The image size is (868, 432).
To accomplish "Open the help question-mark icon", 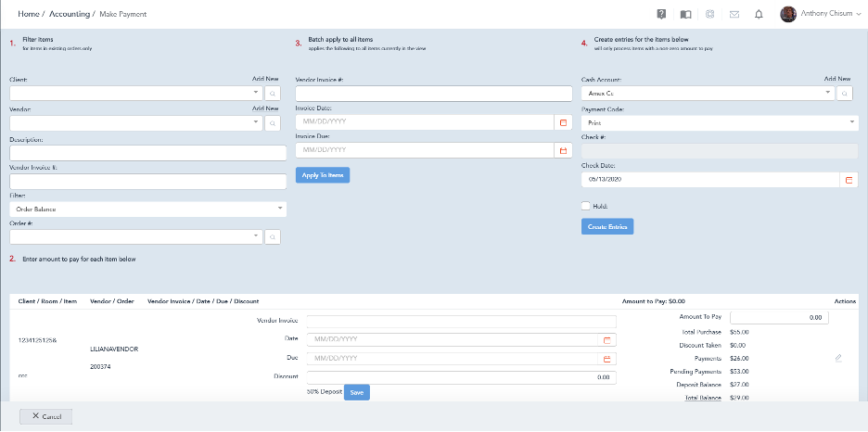I will pyautogui.click(x=661, y=15).
